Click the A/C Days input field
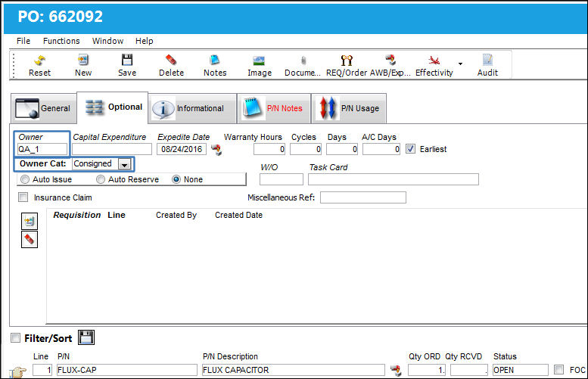 [381, 149]
